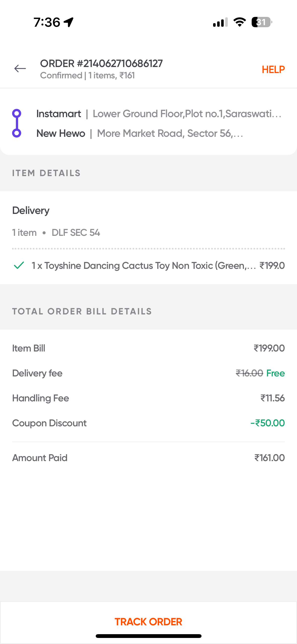Tap the back arrow icon
The height and width of the screenshot is (644, 297).
(x=20, y=69)
